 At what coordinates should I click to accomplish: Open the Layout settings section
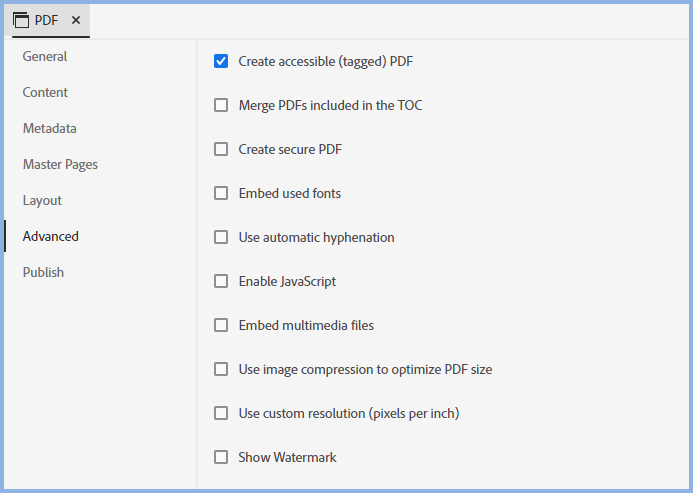pyautogui.click(x=42, y=201)
